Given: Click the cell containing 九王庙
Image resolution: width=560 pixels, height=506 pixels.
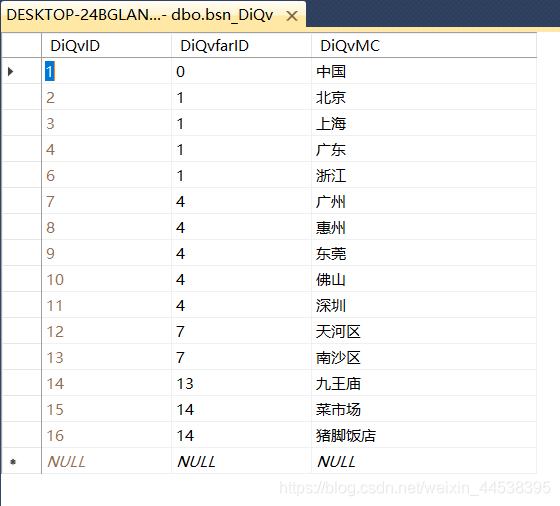Looking at the screenshot, I should click(424, 384).
